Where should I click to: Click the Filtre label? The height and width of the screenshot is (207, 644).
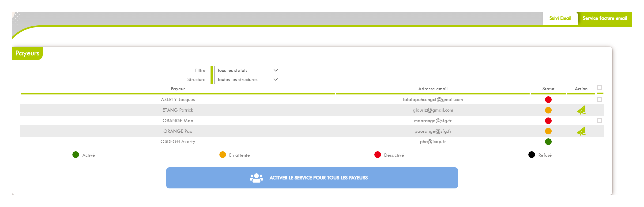(200, 70)
